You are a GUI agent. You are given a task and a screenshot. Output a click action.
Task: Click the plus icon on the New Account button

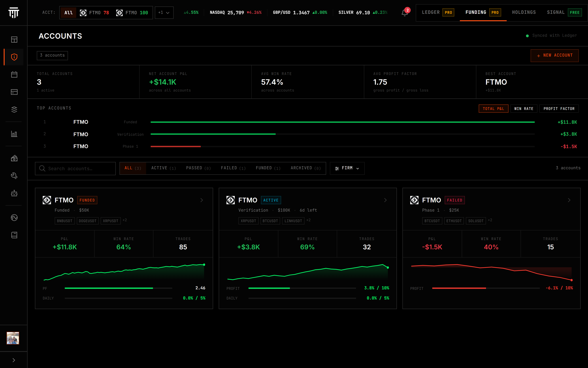[539, 56]
